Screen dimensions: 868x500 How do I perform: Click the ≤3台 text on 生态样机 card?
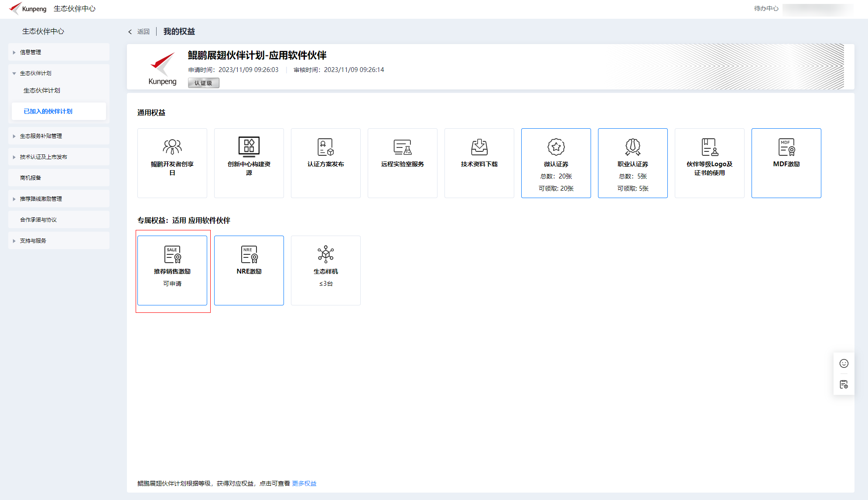[x=326, y=284]
